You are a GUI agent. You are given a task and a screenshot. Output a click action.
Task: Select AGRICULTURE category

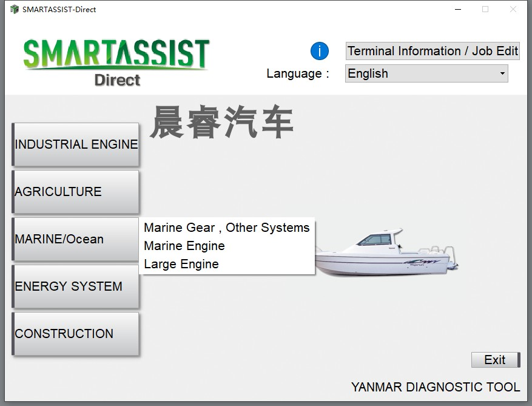click(x=75, y=192)
